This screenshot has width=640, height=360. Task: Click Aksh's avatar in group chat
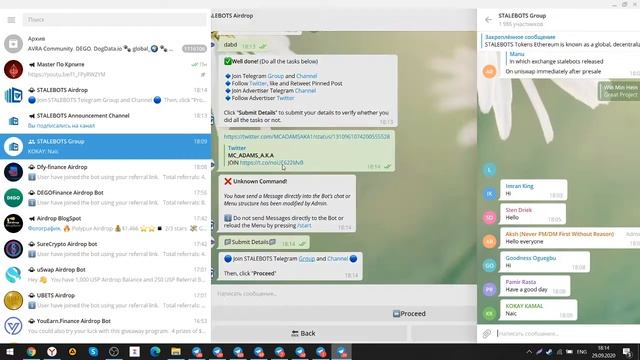point(489,241)
